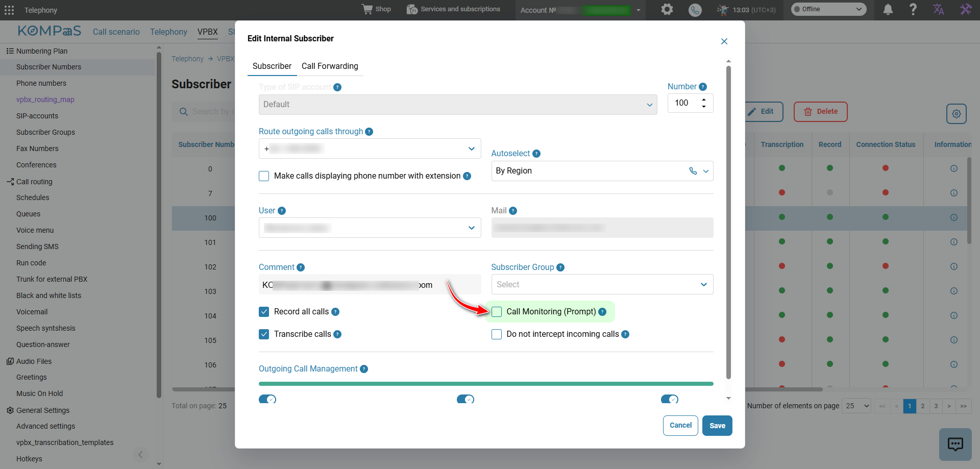Click the subscriber table horizontal scrollbar
This screenshot has height=469, width=980.
[x=497, y=389]
